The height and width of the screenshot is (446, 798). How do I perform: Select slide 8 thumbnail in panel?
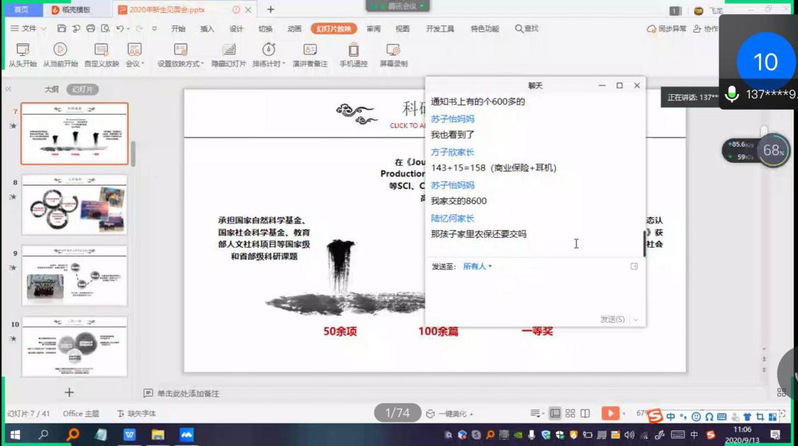(74, 204)
